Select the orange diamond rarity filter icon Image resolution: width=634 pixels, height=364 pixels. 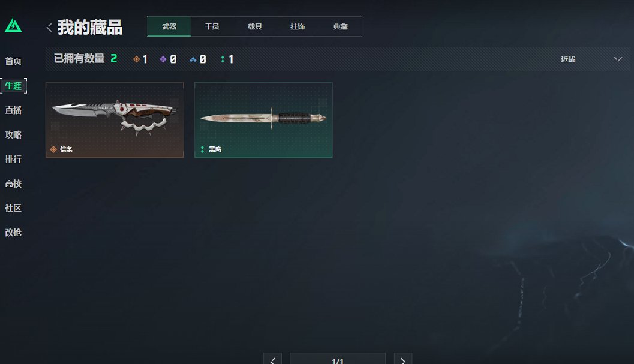click(137, 59)
